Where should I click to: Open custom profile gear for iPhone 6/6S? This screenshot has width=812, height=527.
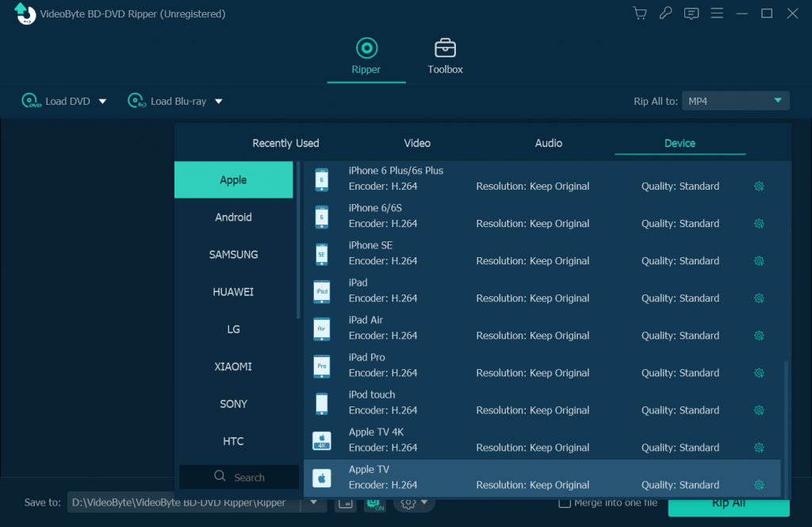[x=759, y=224]
